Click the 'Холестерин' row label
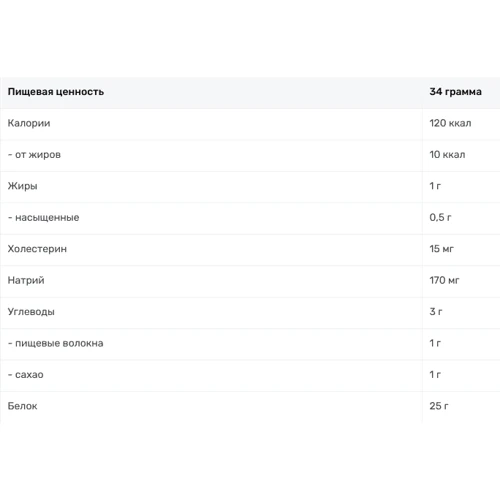Screen dimensions: 500x500 coord(37,249)
